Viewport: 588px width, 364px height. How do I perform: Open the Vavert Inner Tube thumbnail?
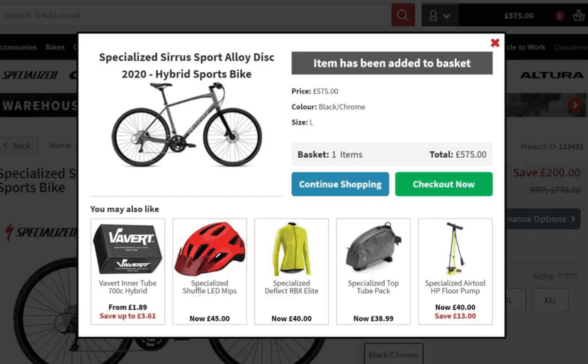click(128, 249)
